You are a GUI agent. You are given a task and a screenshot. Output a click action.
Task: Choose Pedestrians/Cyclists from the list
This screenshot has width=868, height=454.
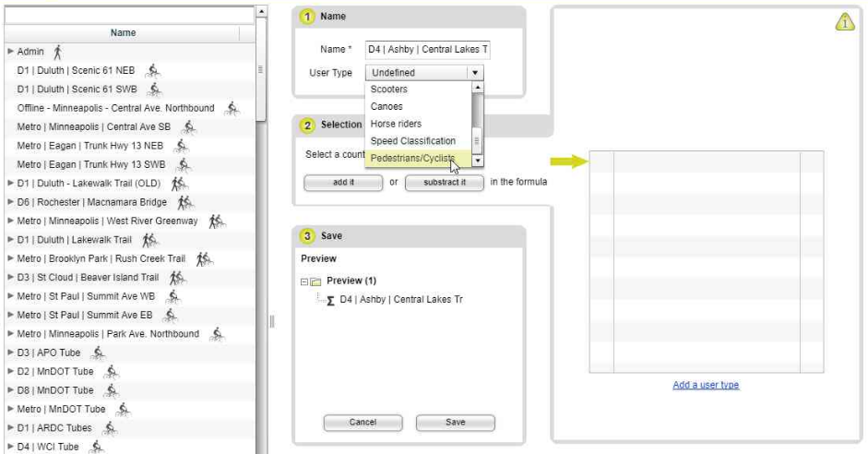[x=412, y=159]
